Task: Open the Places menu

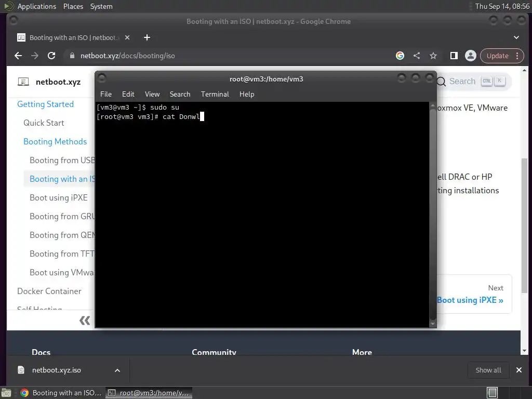Action: coord(73,6)
